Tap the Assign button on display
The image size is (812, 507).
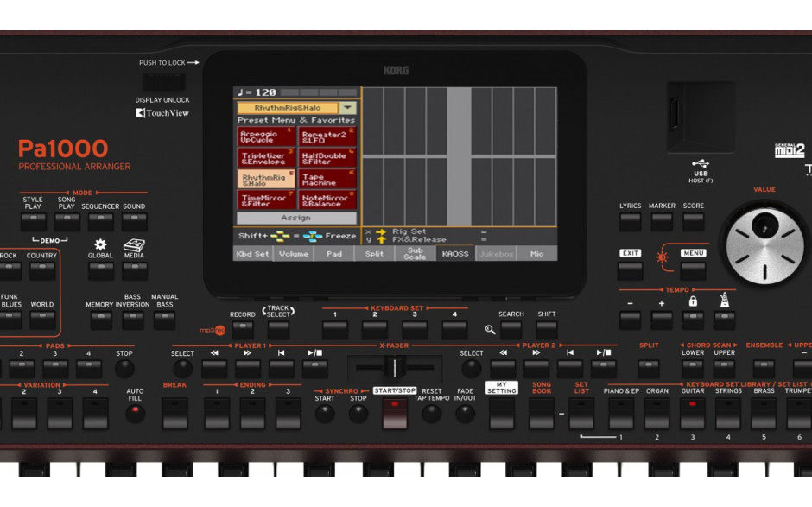point(296,218)
